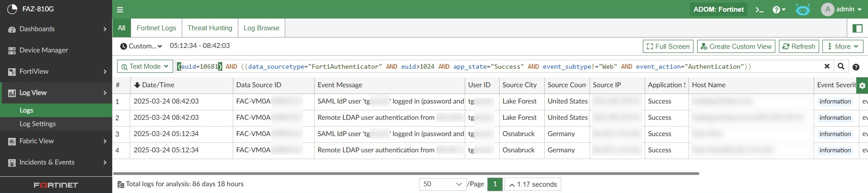Click the Incidents & Events icon
Screen dimensions: 868x193
point(12,163)
